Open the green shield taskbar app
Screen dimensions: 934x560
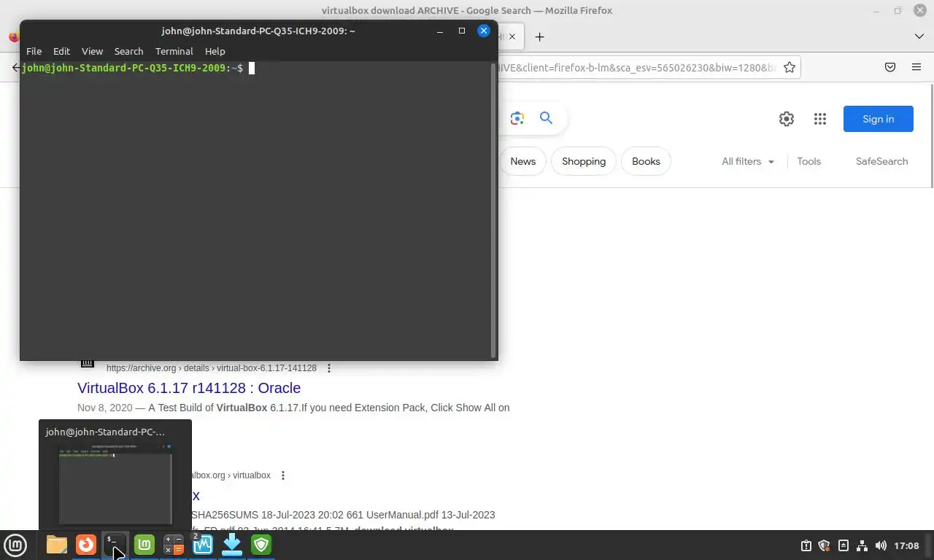point(261,545)
